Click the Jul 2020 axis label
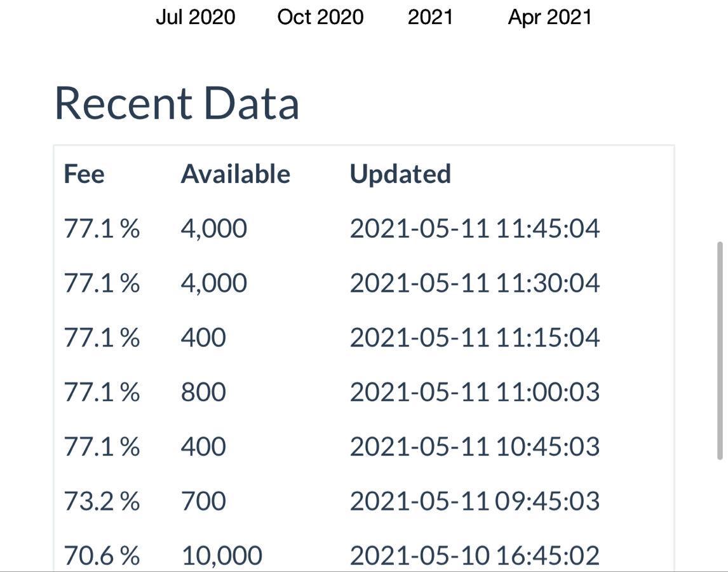The width and height of the screenshot is (728, 572). point(196,17)
